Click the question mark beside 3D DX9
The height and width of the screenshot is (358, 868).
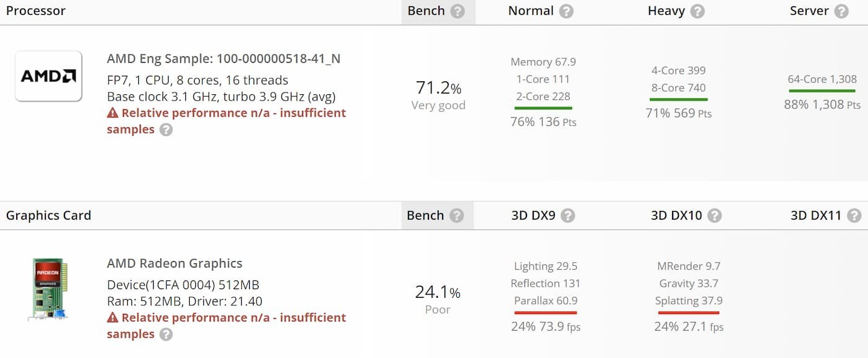tap(568, 215)
